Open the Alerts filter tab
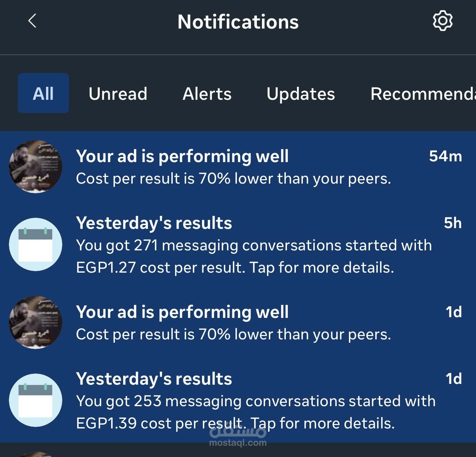 (207, 93)
